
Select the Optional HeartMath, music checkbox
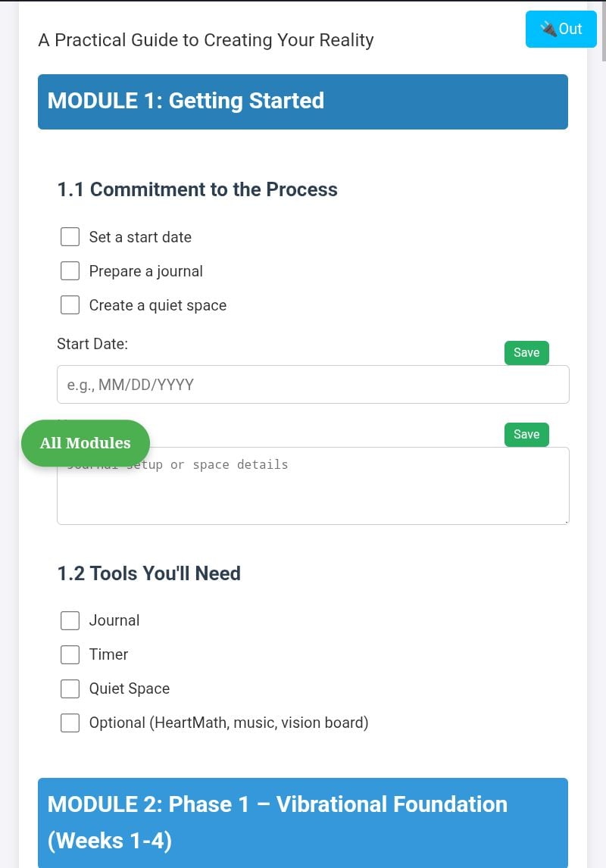[x=70, y=723]
